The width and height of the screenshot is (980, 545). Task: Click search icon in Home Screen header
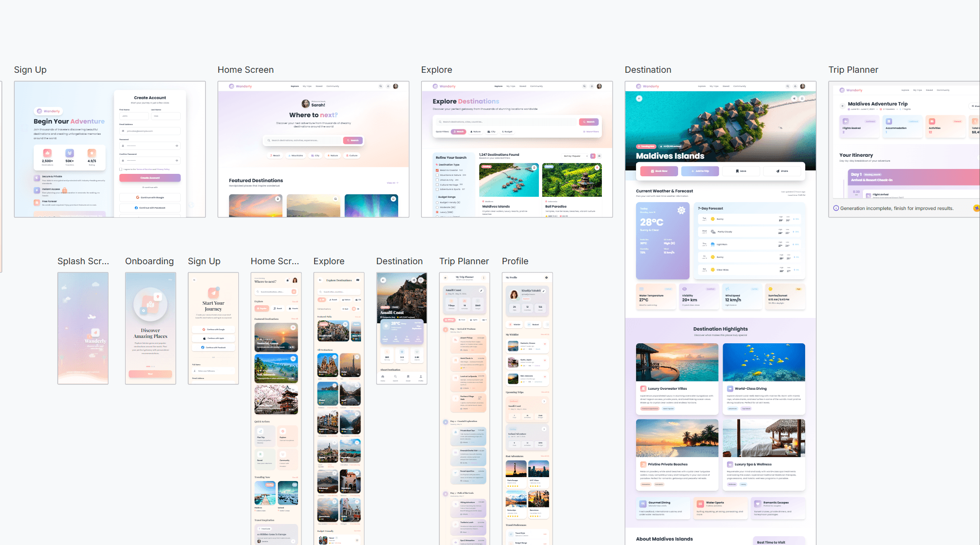[381, 86]
